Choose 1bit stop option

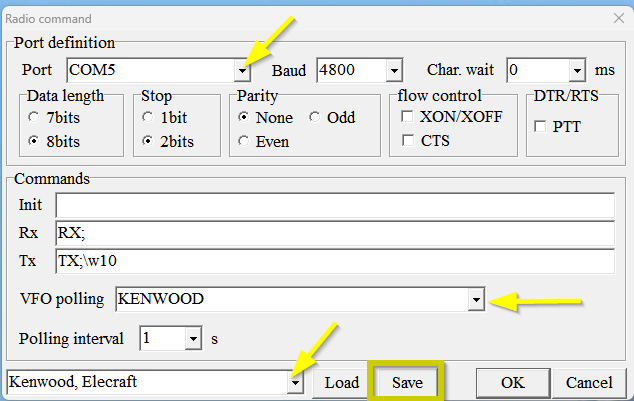[x=149, y=117]
